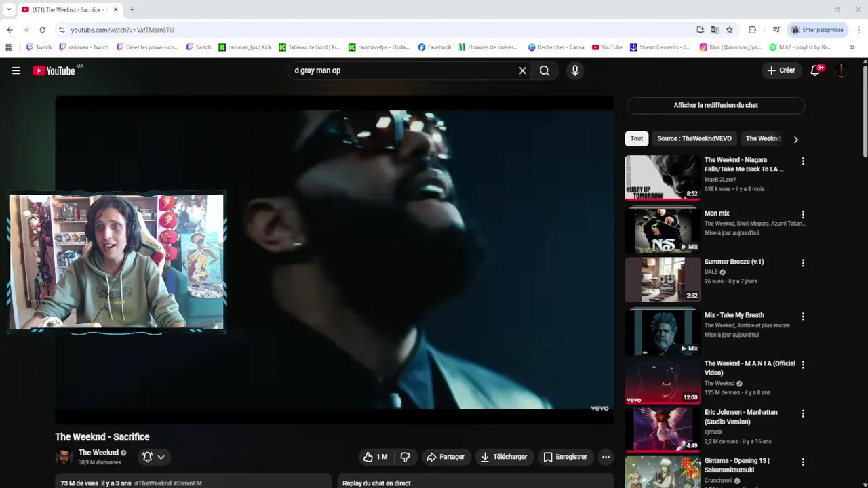Click the magnifier search button

[545, 70]
